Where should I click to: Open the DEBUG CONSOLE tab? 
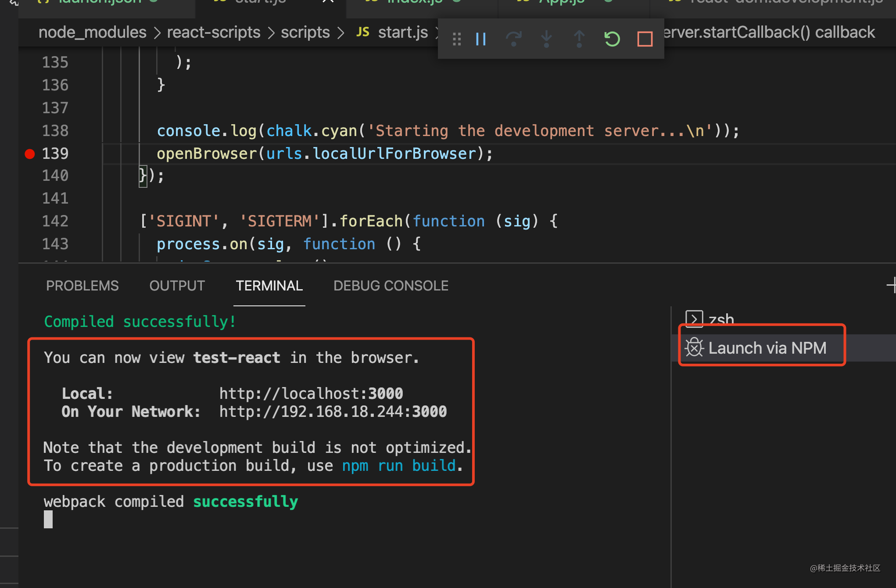(391, 286)
